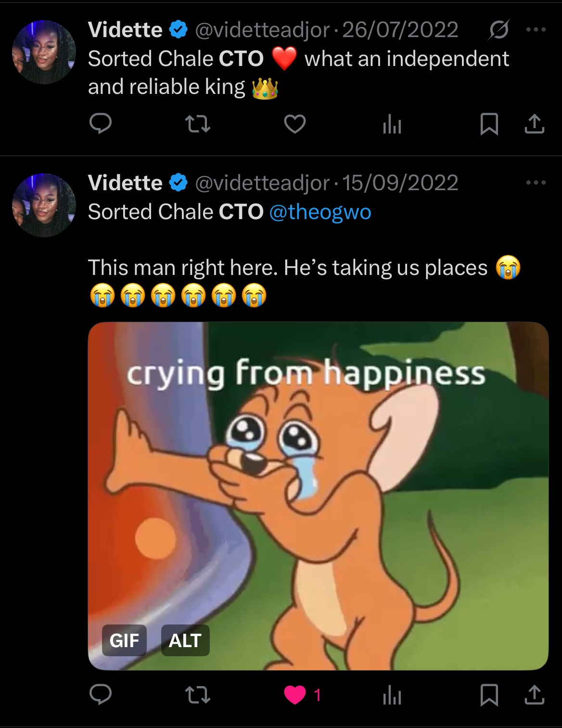
Task: Bookmark the 15/09/2022 tweet
Action: coord(489,695)
